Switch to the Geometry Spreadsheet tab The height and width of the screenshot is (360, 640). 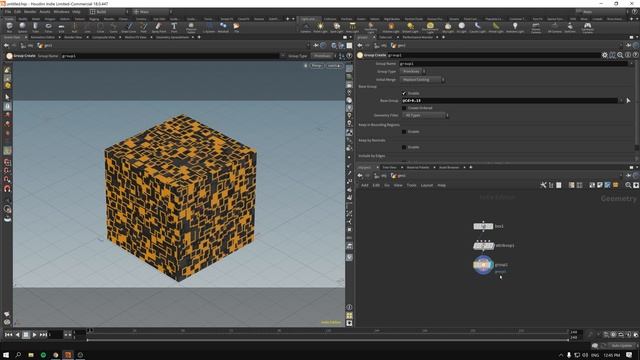tap(172, 37)
